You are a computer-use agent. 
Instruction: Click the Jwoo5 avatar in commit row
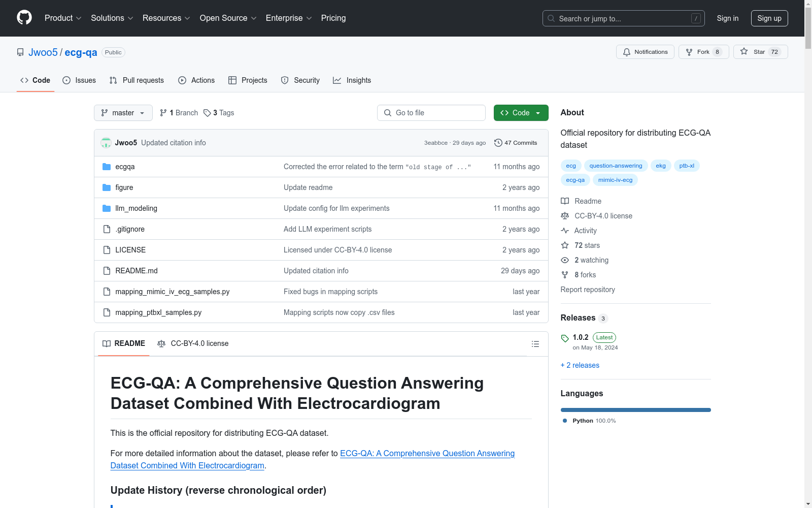(x=106, y=143)
